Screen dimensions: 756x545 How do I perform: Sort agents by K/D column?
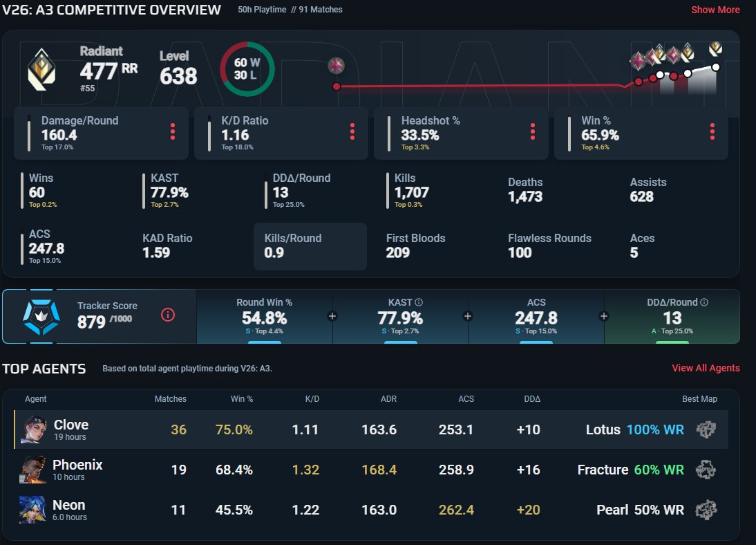pos(312,399)
